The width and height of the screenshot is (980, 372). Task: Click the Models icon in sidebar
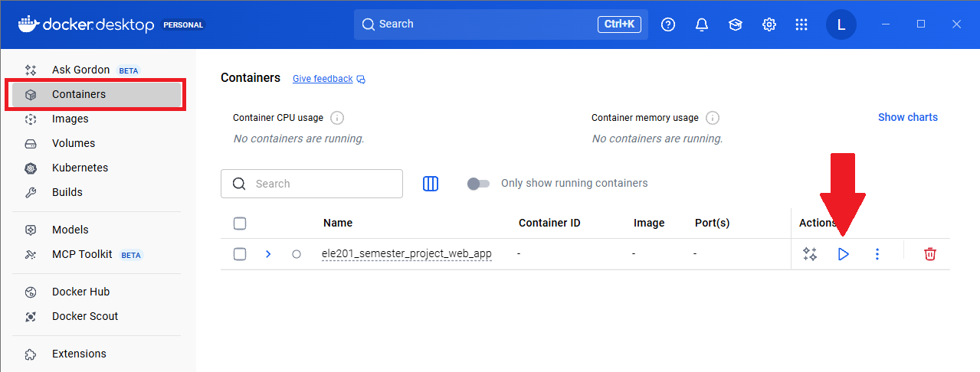pyautogui.click(x=31, y=230)
